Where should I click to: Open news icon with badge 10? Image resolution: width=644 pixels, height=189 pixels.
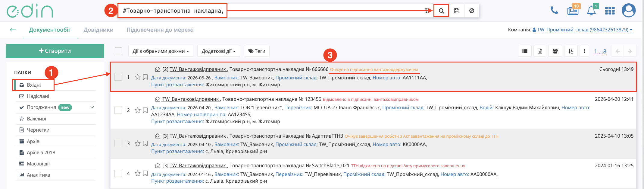[573, 11]
